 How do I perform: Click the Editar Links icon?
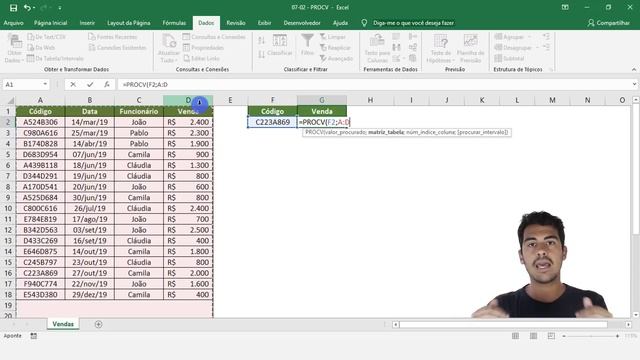[x=186, y=58]
